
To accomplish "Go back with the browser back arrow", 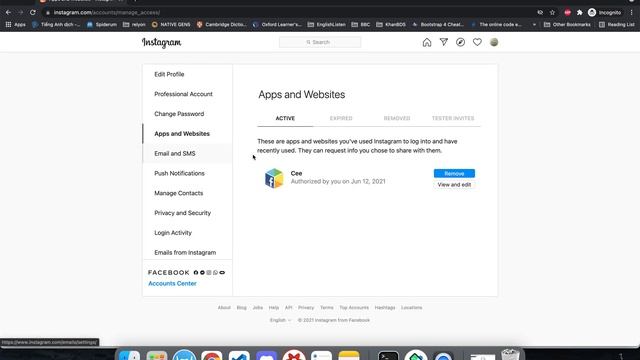I will (x=8, y=13).
